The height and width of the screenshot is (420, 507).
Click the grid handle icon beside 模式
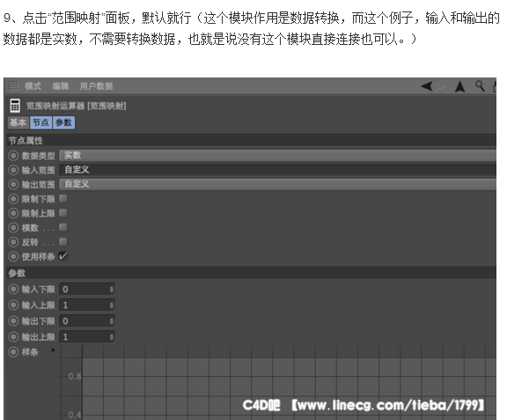13,85
